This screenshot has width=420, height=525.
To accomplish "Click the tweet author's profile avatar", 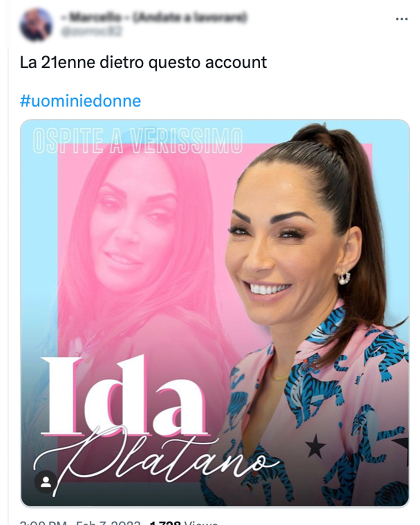I will (x=36, y=24).
